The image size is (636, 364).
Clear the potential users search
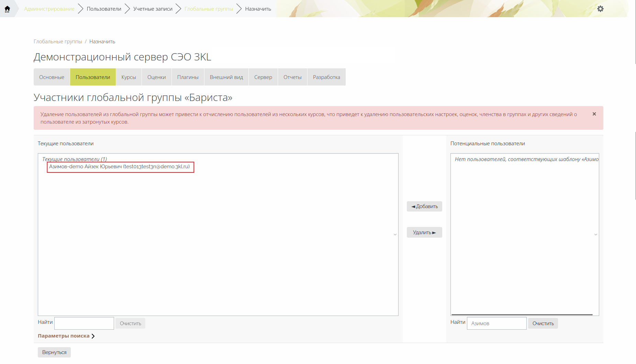(x=543, y=323)
